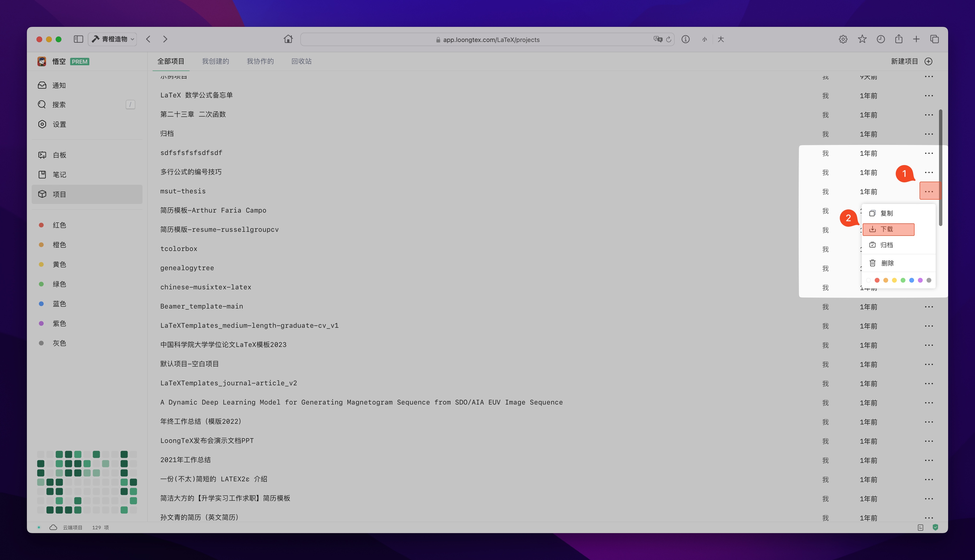This screenshot has width=975, height=560.
Task: Open the genealogytree project
Action: pos(187,268)
